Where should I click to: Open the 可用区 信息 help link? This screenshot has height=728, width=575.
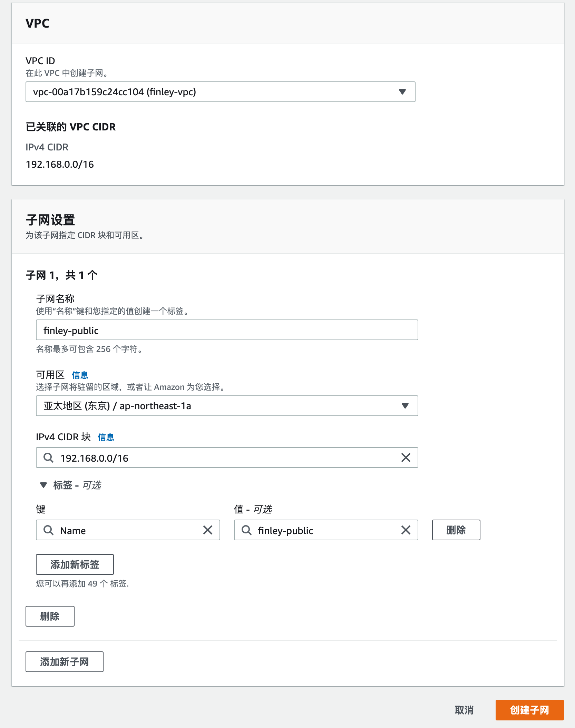pos(80,375)
